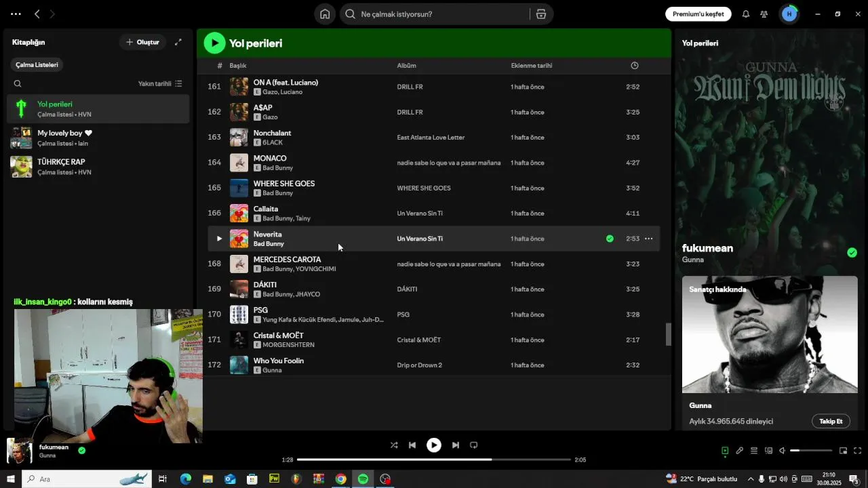
Task: Select the track 'A$AP' by Gazo
Action: 262,108
